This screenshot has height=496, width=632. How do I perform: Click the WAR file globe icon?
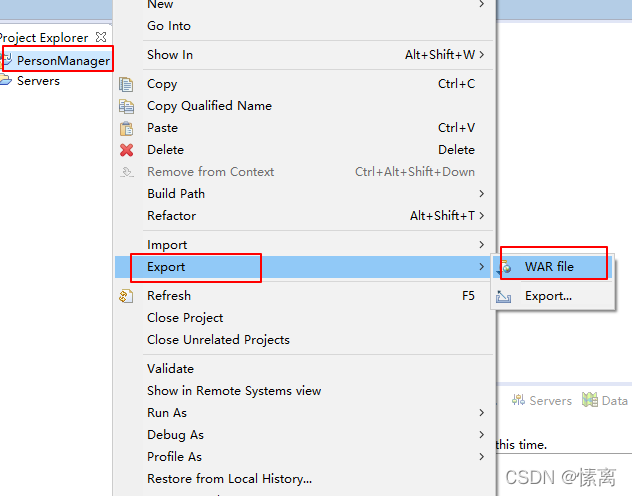(506, 268)
